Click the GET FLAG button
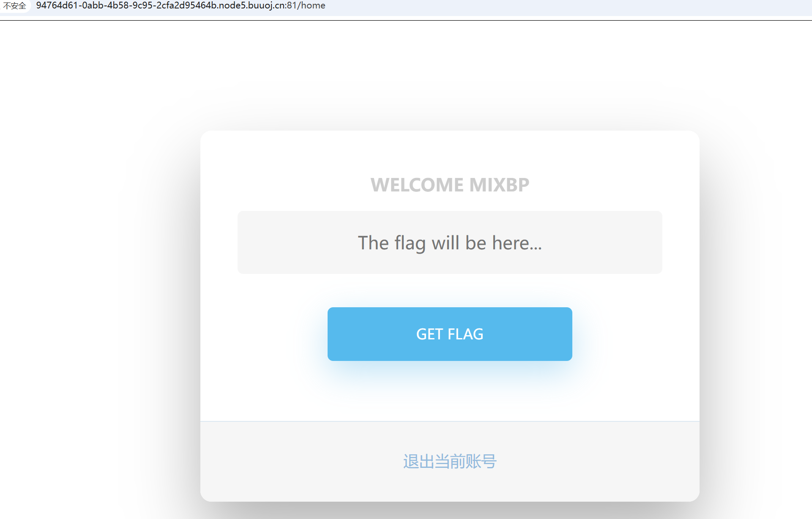The width and height of the screenshot is (812, 519). pyautogui.click(x=450, y=334)
